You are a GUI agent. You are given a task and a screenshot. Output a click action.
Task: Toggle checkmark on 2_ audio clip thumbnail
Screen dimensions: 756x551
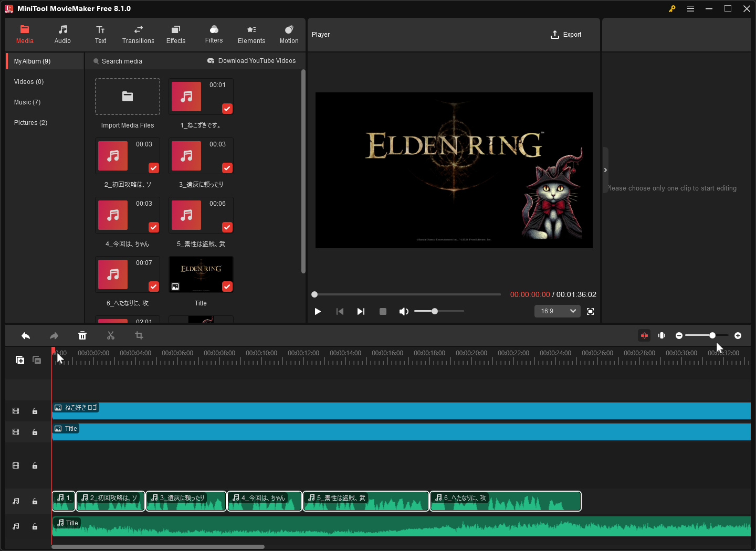pyautogui.click(x=154, y=168)
